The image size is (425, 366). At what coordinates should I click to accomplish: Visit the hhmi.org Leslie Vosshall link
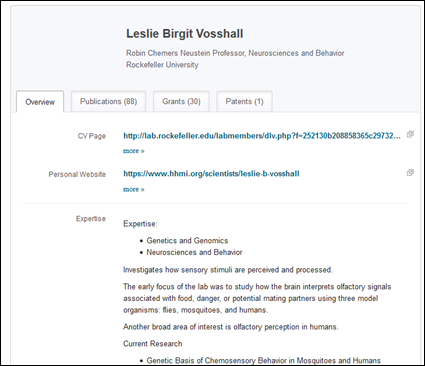(211, 174)
